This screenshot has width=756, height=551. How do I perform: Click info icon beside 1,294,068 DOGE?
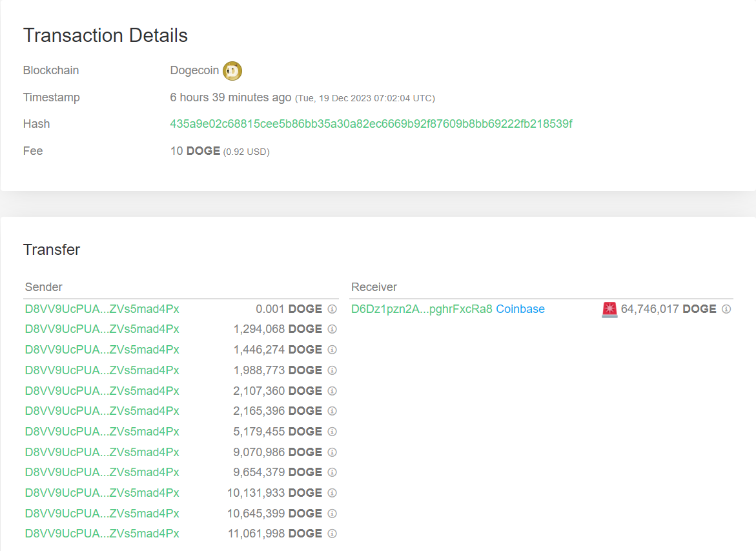tap(332, 329)
